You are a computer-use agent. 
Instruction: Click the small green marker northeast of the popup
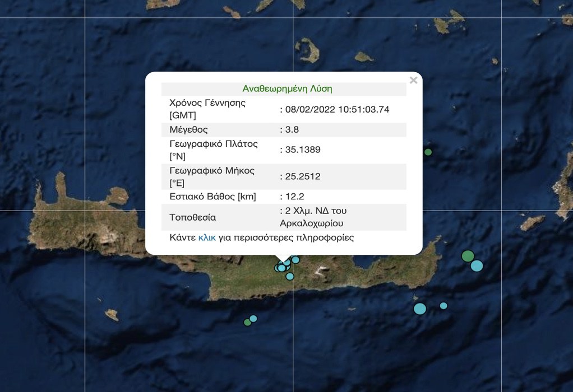tap(428, 152)
